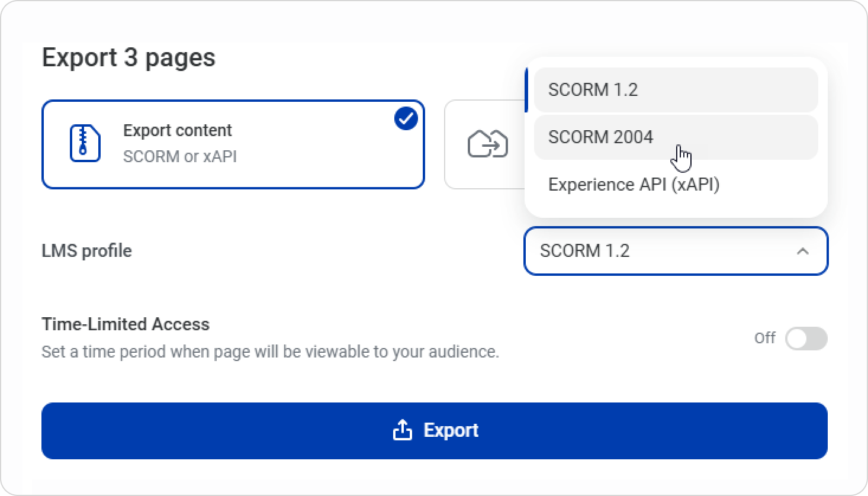Click the Time-Limited Access heading
Image resolution: width=868 pixels, height=496 pixels.
tap(126, 324)
